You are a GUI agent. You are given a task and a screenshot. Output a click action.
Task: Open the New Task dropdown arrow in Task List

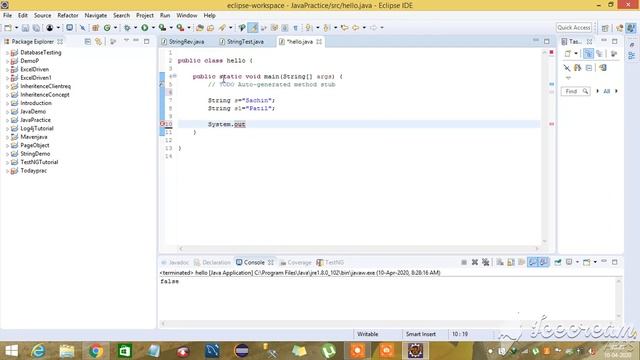(576, 53)
